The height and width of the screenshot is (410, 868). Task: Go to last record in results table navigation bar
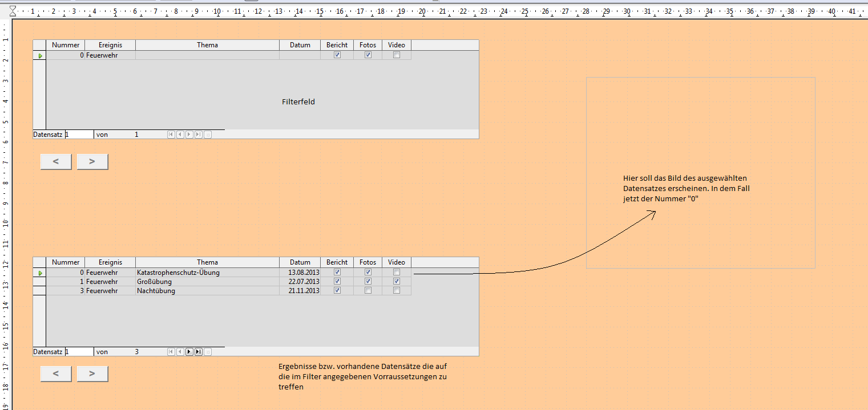tap(199, 352)
